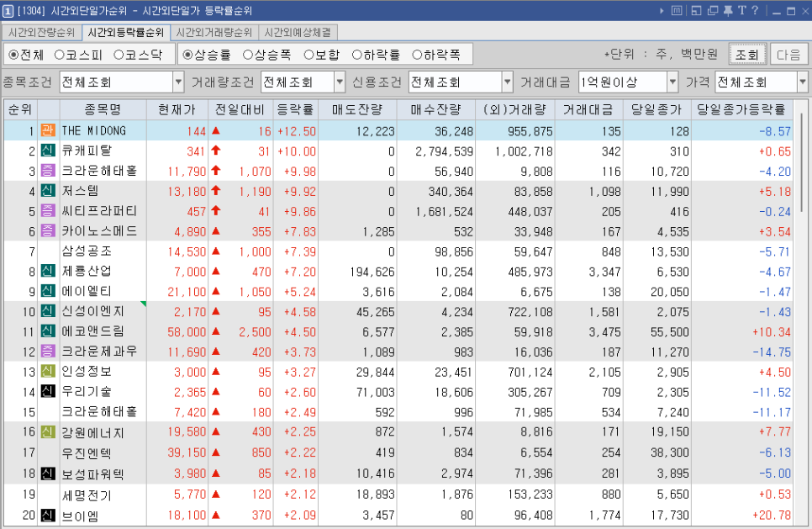Select the 하락률 radio button
The image size is (812, 529).
click(x=356, y=55)
